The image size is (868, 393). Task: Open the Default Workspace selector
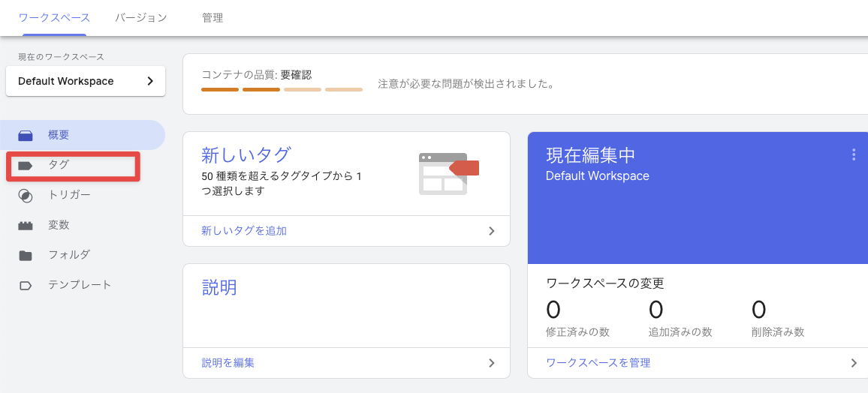[x=86, y=81]
